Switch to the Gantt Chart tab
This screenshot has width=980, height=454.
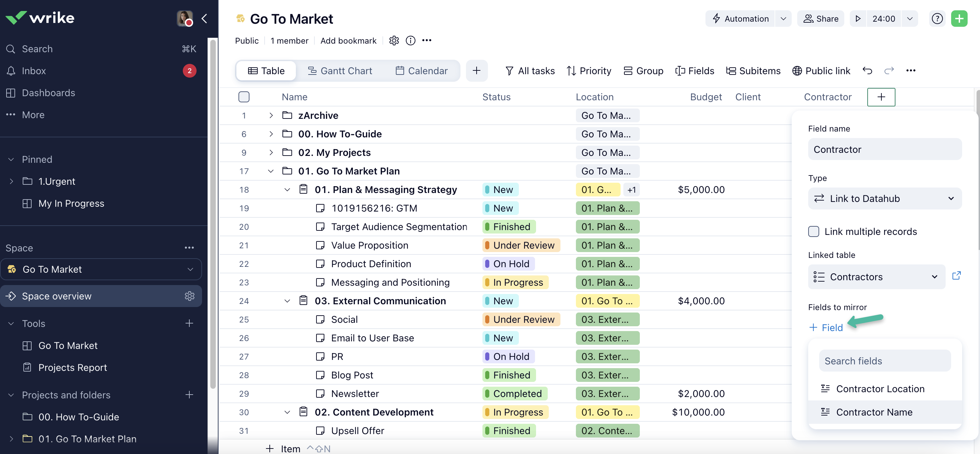tap(340, 71)
